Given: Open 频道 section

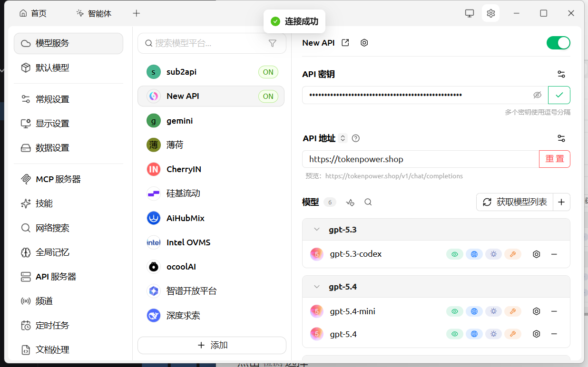Looking at the screenshot, I should pos(69,301).
